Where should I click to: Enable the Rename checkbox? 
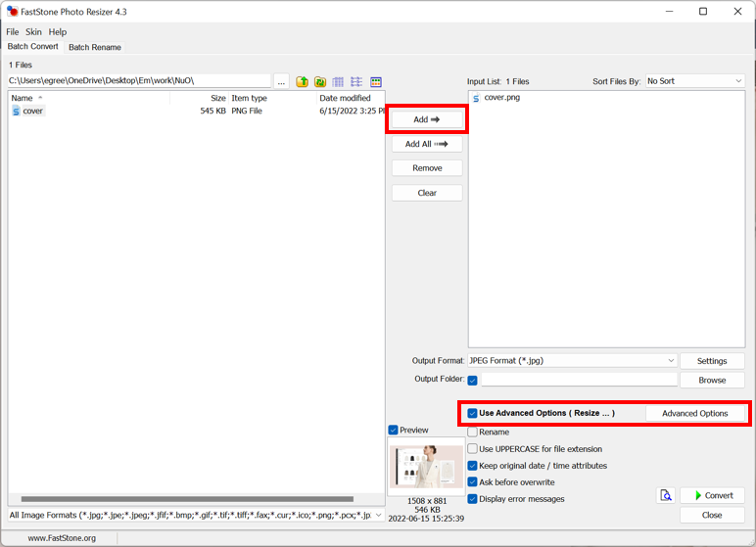click(472, 433)
